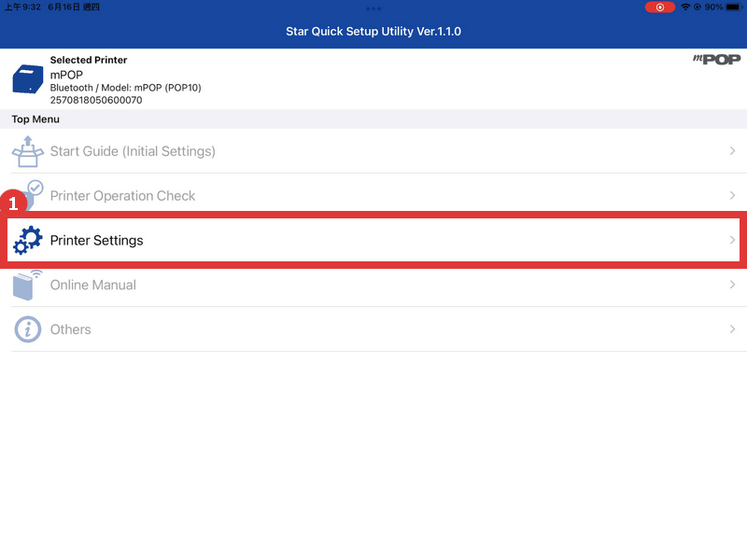Tap the blue selected printer icon
747x560 pixels.
click(28, 79)
